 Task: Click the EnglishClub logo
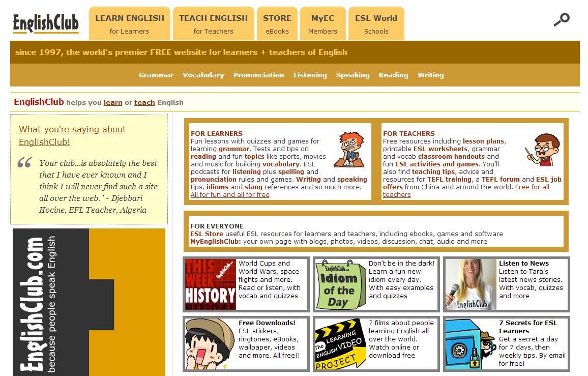46,23
